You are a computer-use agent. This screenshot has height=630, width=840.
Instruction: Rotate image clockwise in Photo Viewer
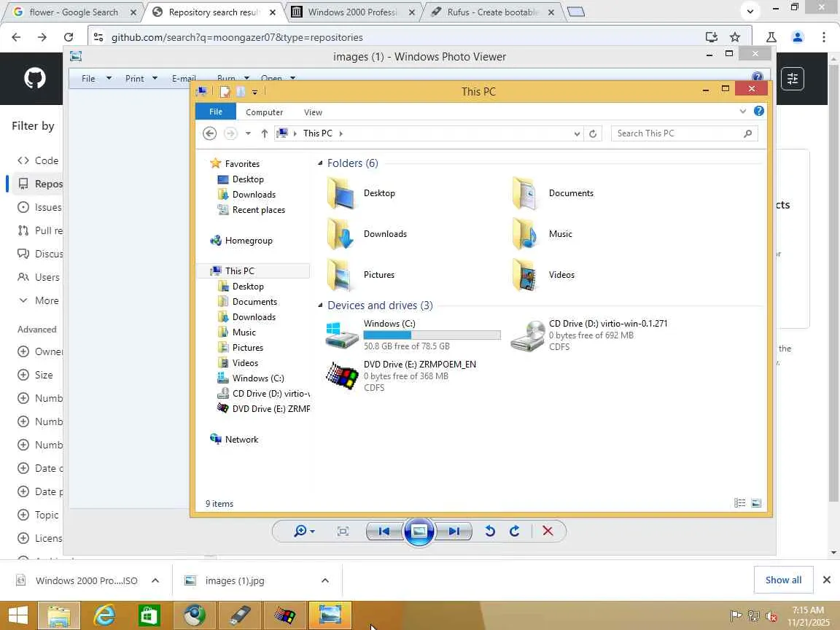514,531
